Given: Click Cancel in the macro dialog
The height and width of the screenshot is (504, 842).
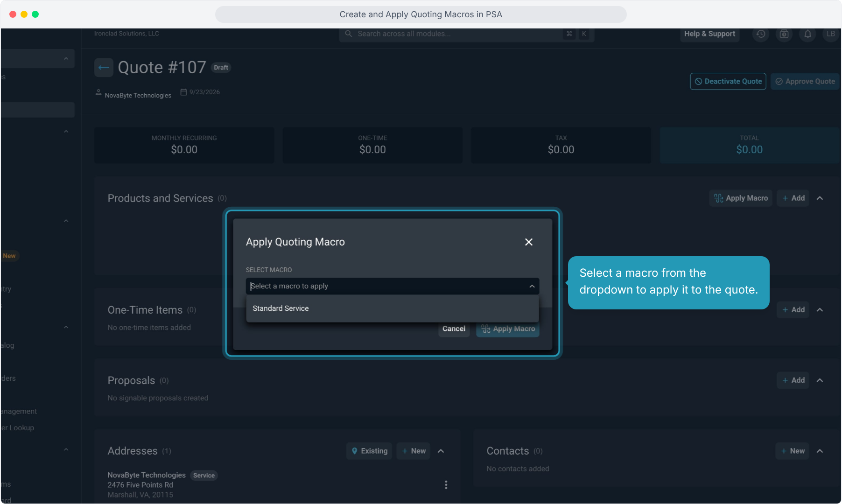Looking at the screenshot, I should point(454,329).
